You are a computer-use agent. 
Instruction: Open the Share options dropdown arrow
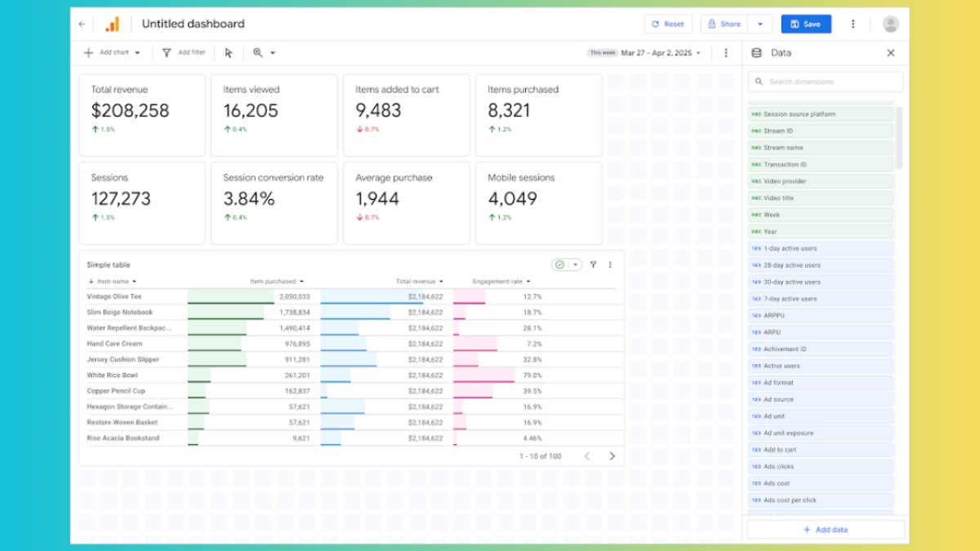point(760,24)
